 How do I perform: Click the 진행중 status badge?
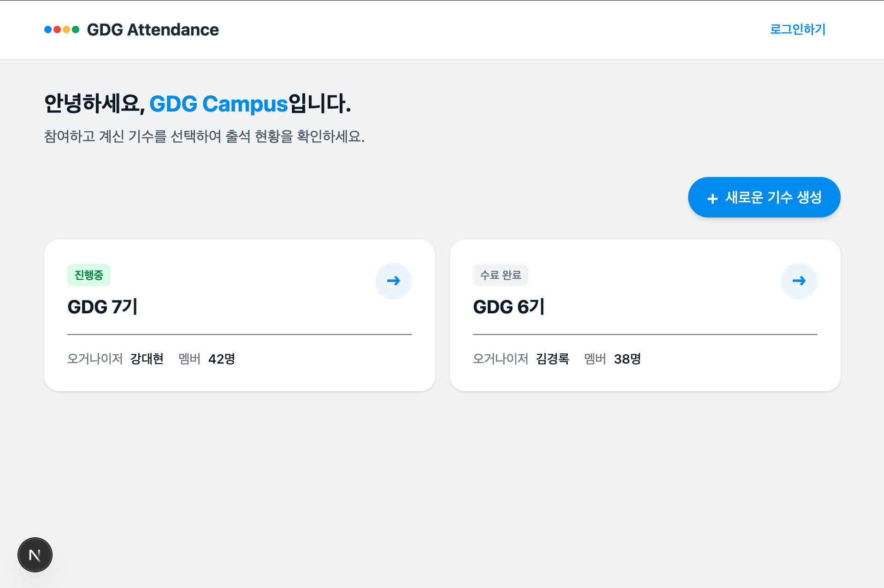pos(89,275)
